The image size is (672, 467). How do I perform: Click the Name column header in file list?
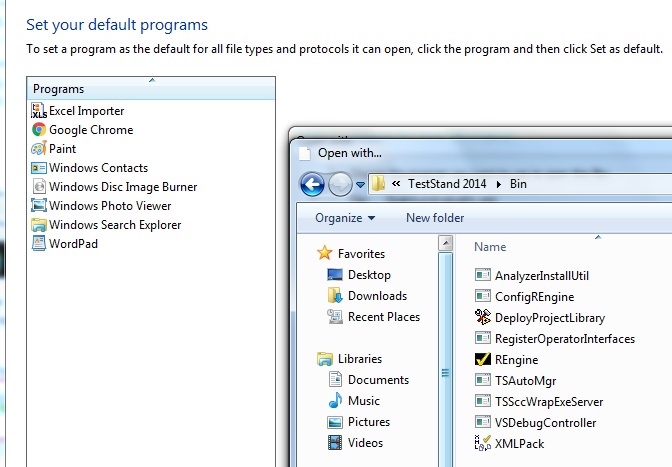(490, 247)
